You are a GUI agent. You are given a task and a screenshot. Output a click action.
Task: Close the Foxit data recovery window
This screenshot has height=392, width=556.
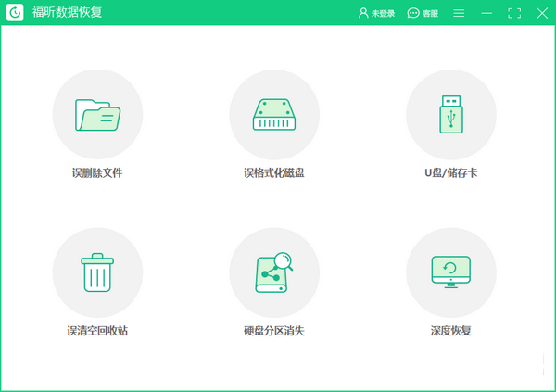(541, 13)
